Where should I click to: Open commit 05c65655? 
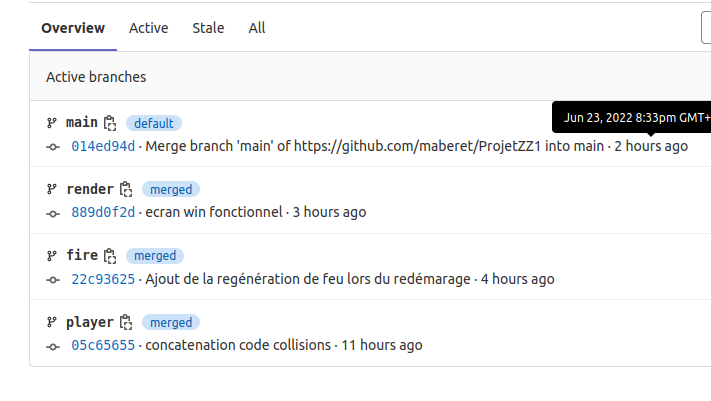click(x=103, y=345)
